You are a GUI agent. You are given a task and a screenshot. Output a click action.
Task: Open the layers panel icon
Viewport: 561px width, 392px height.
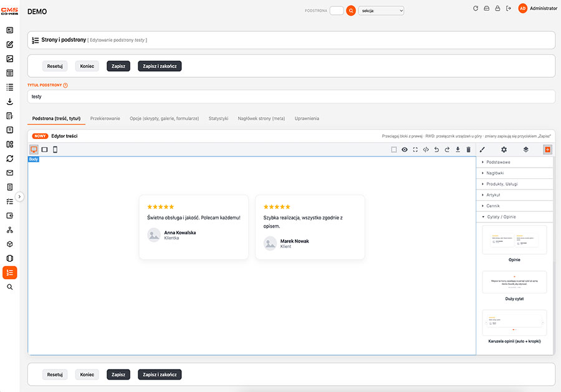click(x=525, y=150)
